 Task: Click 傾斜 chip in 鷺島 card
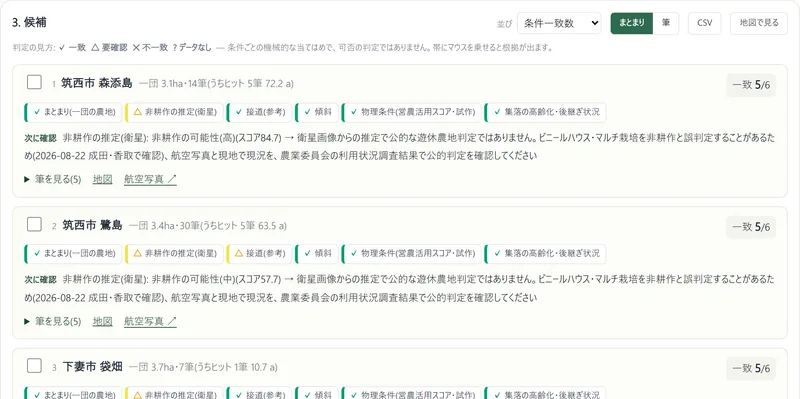[x=317, y=254]
